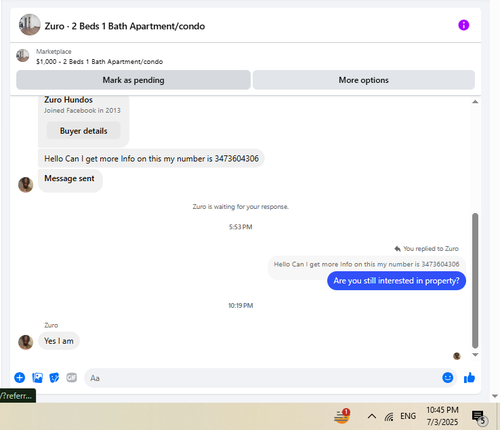
Task: Open Windows notification center icon
Action: click(x=479, y=417)
